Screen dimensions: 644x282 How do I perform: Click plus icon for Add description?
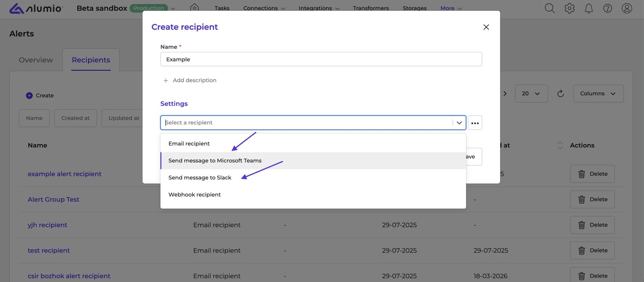[166, 80]
